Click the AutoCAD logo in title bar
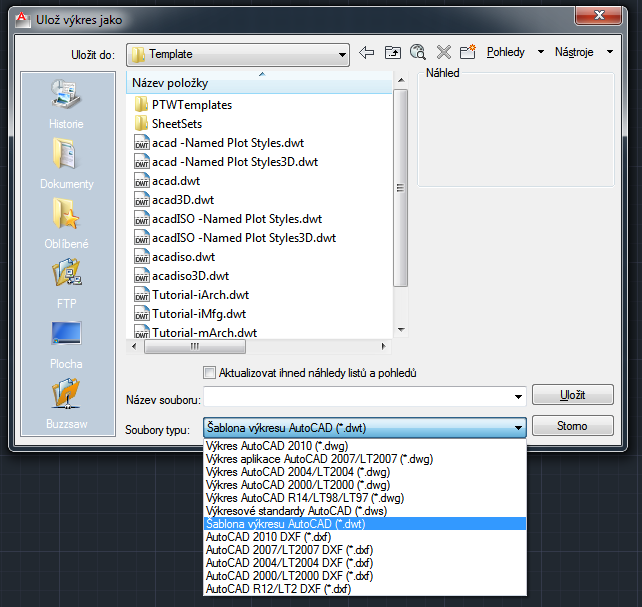Viewport: 642px width, 607px height. [22, 19]
